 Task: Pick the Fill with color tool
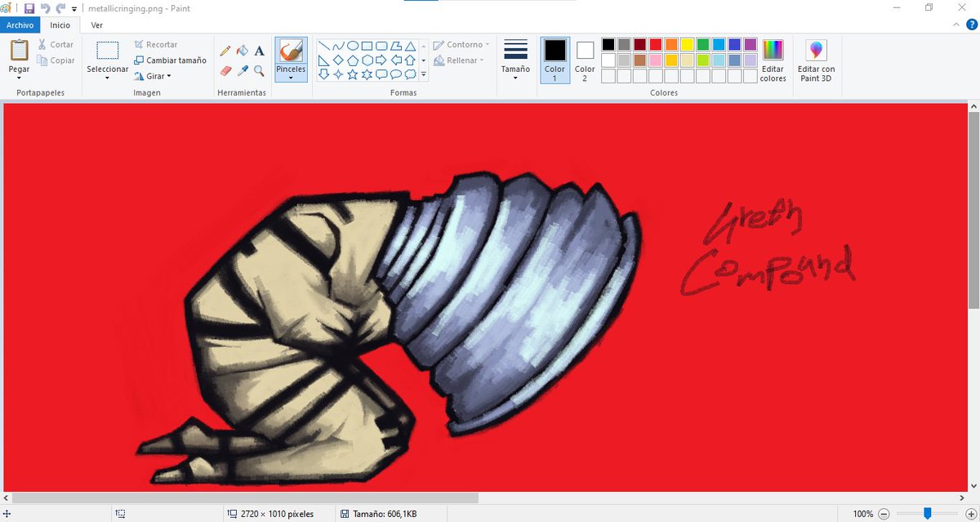point(241,50)
